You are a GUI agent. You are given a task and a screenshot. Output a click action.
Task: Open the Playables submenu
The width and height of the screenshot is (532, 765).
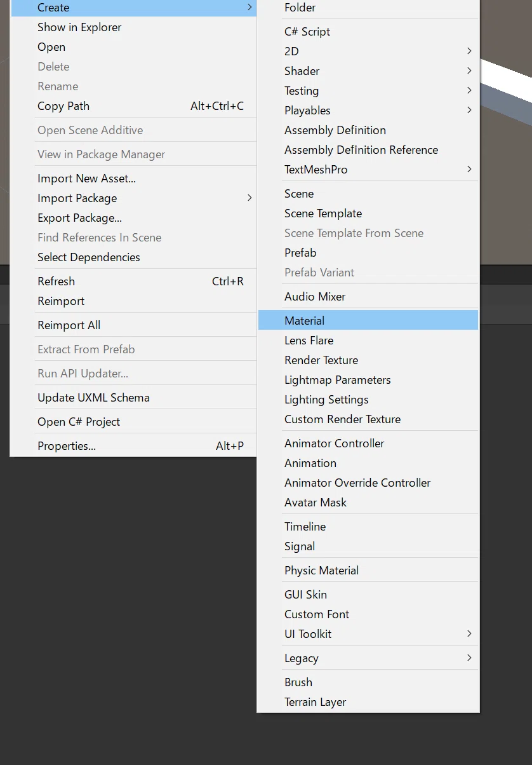tap(368, 111)
